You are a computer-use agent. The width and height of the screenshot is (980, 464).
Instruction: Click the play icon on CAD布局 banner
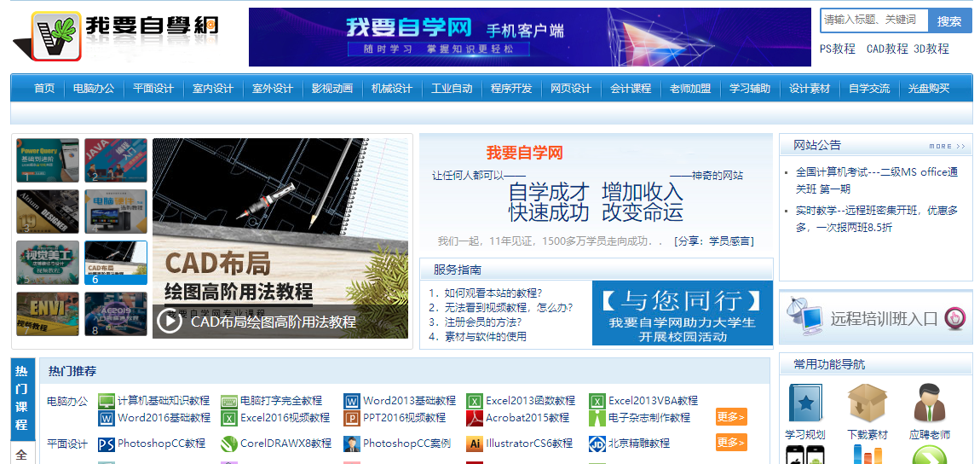(x=170, y=322)
